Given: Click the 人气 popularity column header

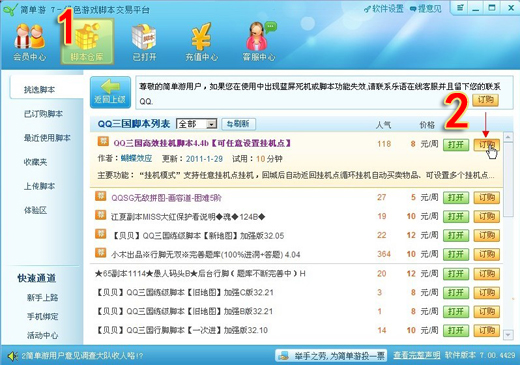Looking at the screenshot, I should 383,125.
